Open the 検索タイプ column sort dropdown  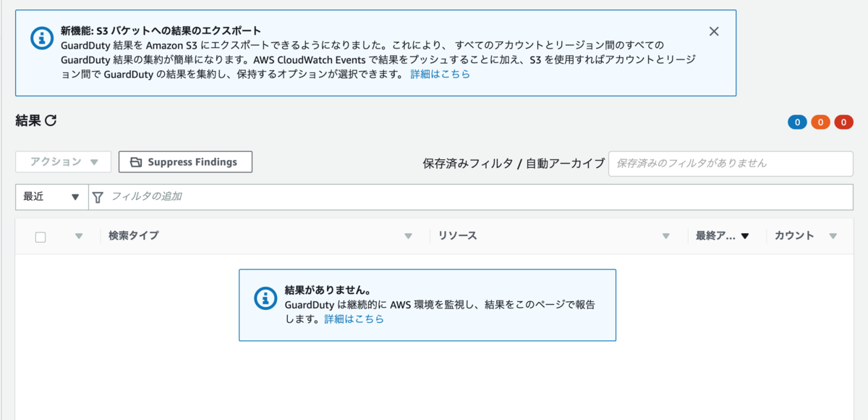(x=408, y=236)
